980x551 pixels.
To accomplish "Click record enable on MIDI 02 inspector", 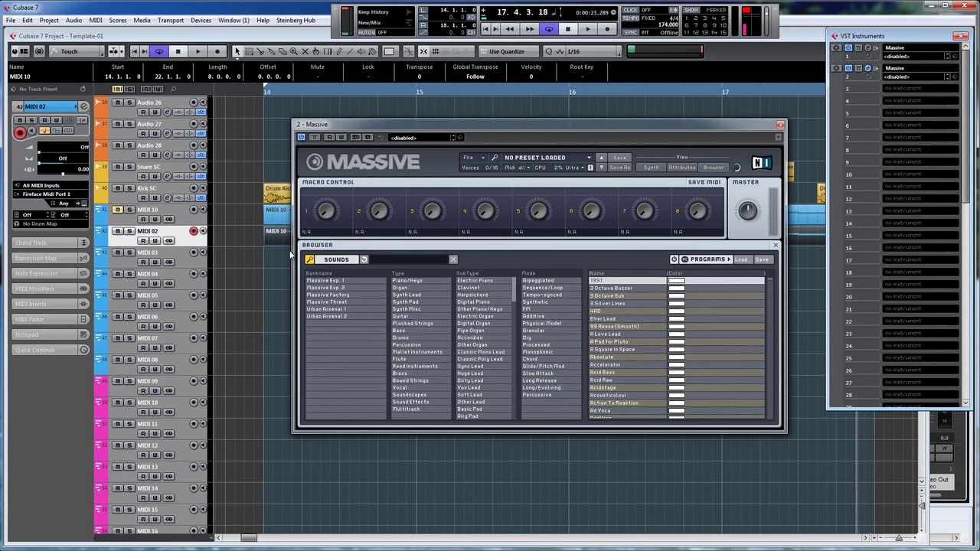I will pyautogui.click(x=20, y=132).
